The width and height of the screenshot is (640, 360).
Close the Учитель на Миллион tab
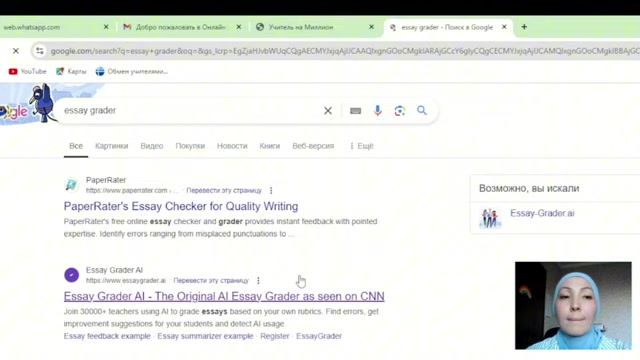(x=371, y=27)
